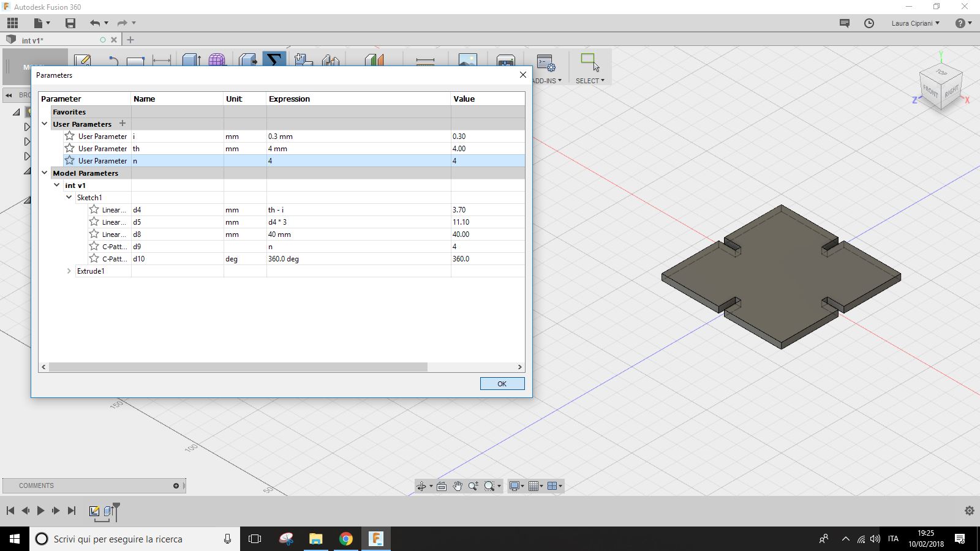Jump to timeline beginning
The height and width of the screenshot is (551, 980).
[x=10, y=511]
